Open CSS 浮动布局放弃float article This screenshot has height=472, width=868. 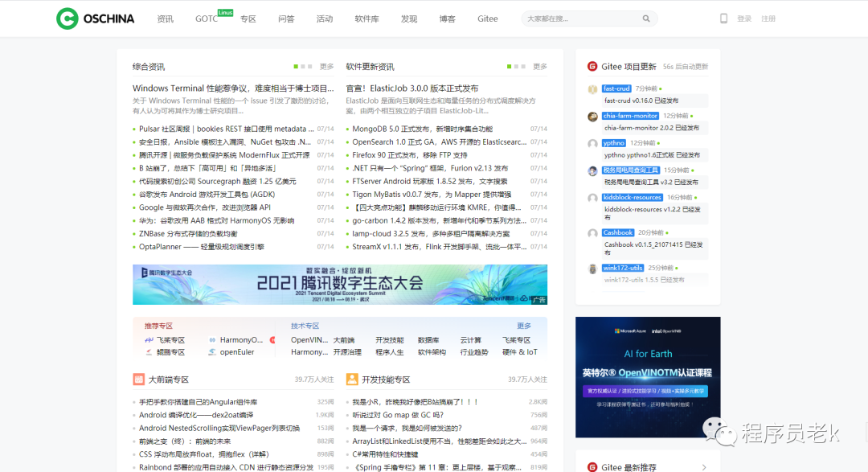203,454
